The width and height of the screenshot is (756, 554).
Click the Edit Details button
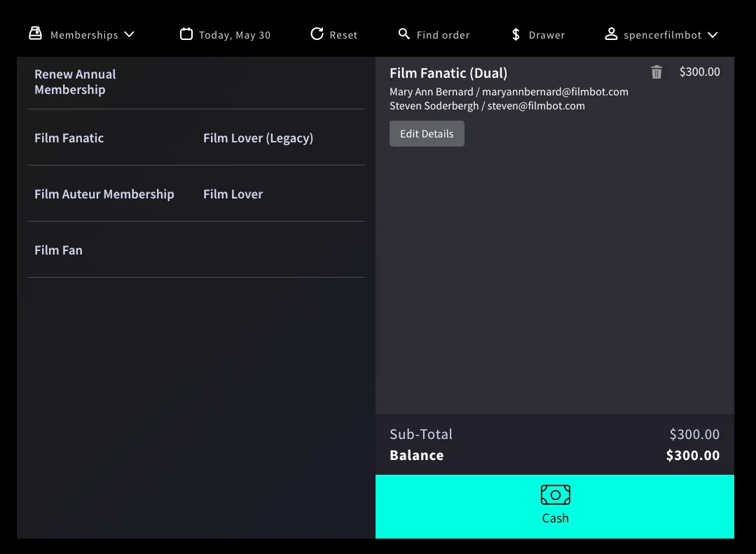[427, 134]
